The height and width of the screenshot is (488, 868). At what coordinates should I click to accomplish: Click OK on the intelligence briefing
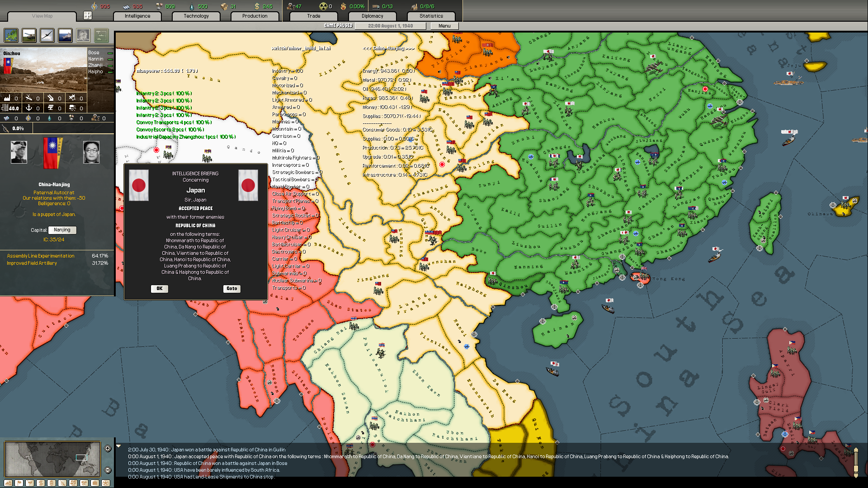[159, 288]
